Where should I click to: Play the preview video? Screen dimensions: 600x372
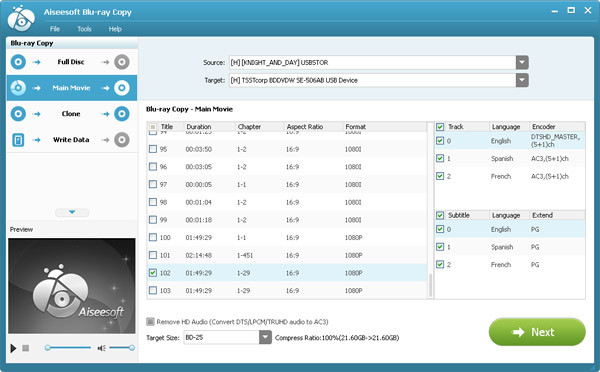click(x=13, y=348)
